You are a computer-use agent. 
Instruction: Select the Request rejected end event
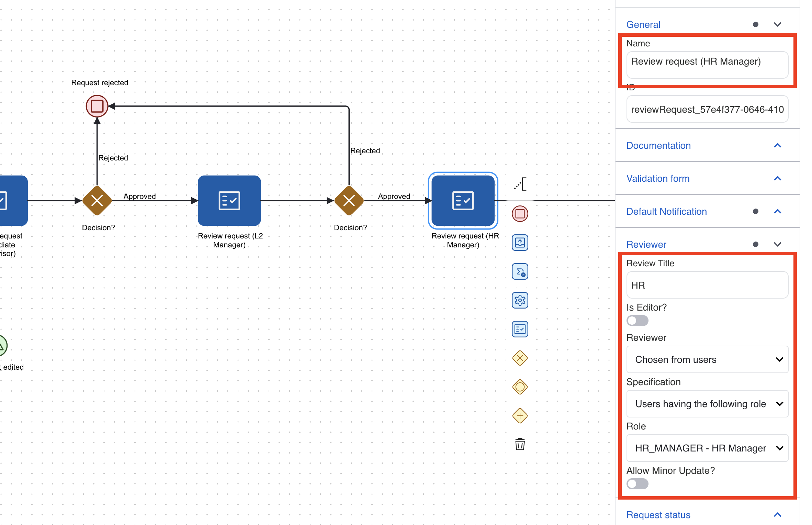coord(97,106)
